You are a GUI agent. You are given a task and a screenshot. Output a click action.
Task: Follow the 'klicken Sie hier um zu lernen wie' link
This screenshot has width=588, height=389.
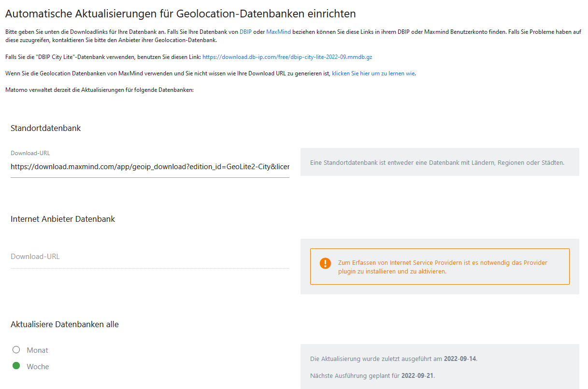point(373,73)
